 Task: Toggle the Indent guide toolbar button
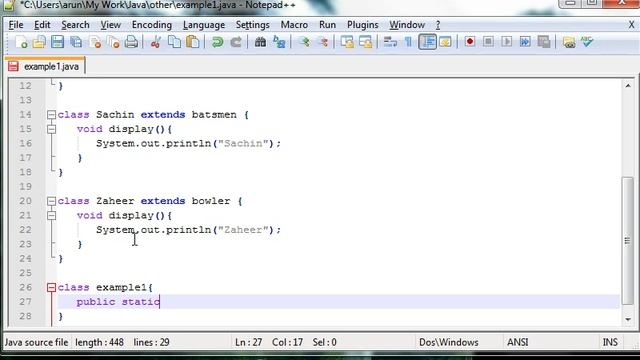(427, 42)
